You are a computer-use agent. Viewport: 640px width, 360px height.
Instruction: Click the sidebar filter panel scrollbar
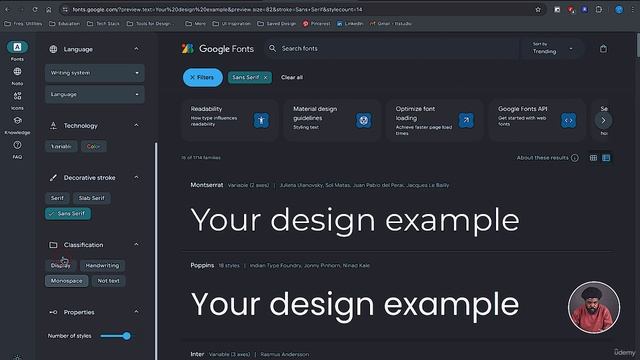click(156, 251)
